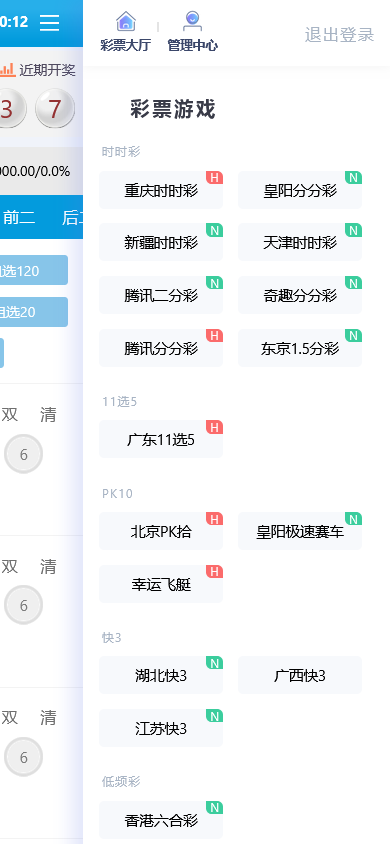The image size is (390, 844).
Task: Select 皇阳分分彩 game
Action: [x=300, y=191]
